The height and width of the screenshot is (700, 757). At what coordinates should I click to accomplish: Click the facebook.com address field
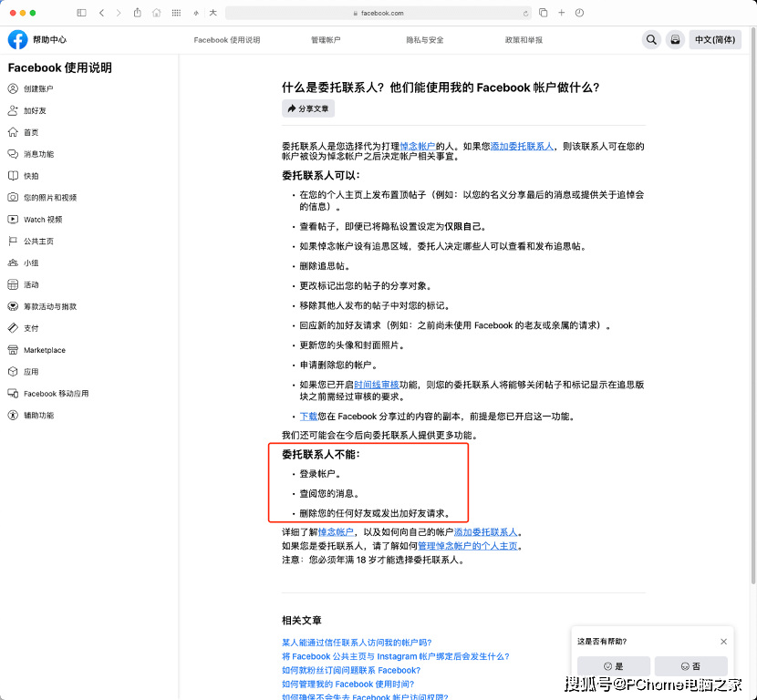click(x=378, y=13)
